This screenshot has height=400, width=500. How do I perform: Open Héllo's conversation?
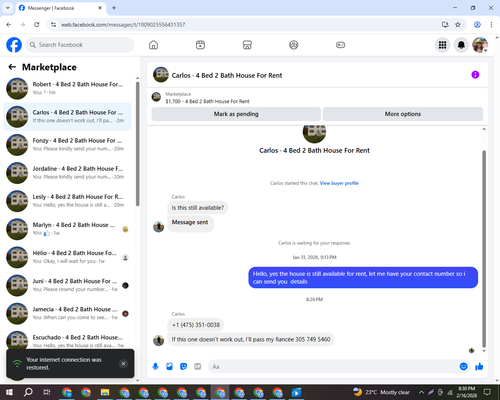[67, 257]
